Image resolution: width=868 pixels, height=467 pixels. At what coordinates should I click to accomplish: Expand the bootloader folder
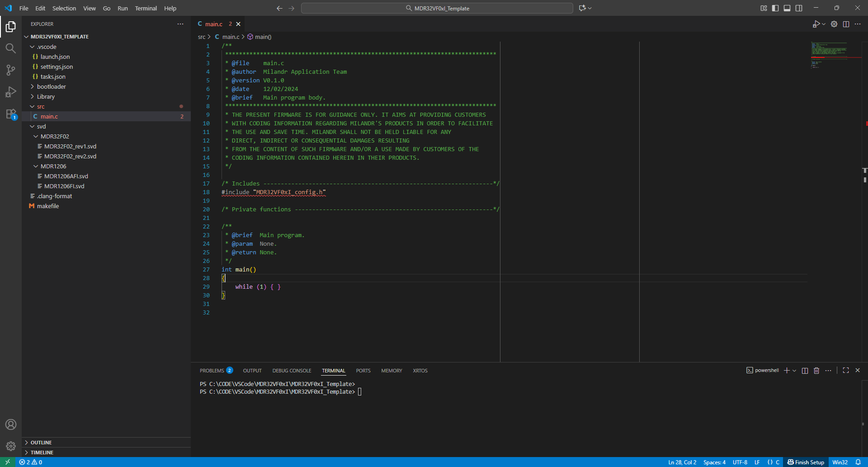coord(51,86)
